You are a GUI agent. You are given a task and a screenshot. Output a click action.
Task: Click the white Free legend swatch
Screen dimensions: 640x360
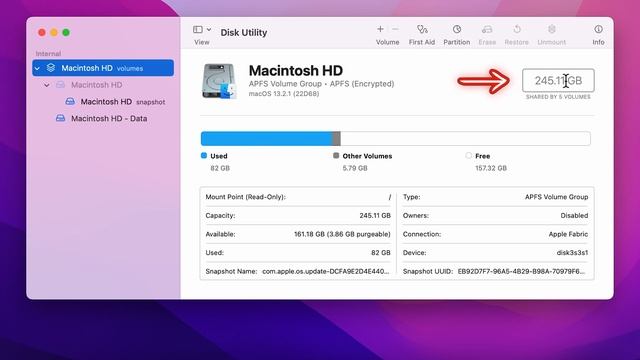(x=468, y=156)
